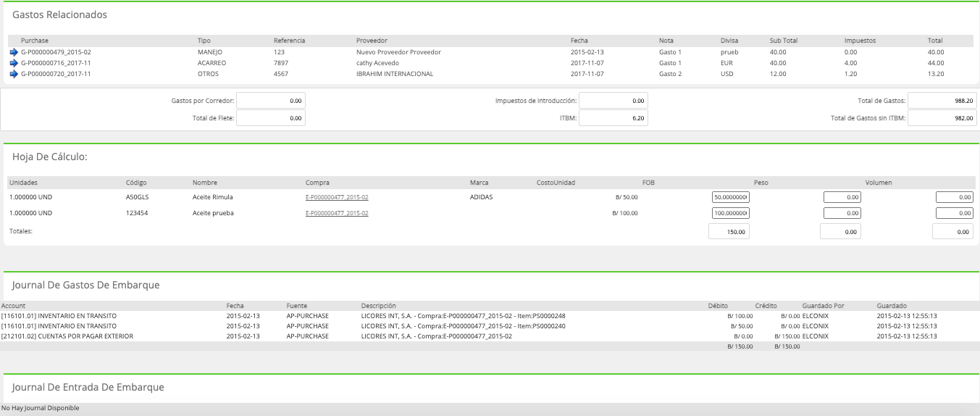
Task: Select the Total de Gastos field
Action: click(942, 101)
